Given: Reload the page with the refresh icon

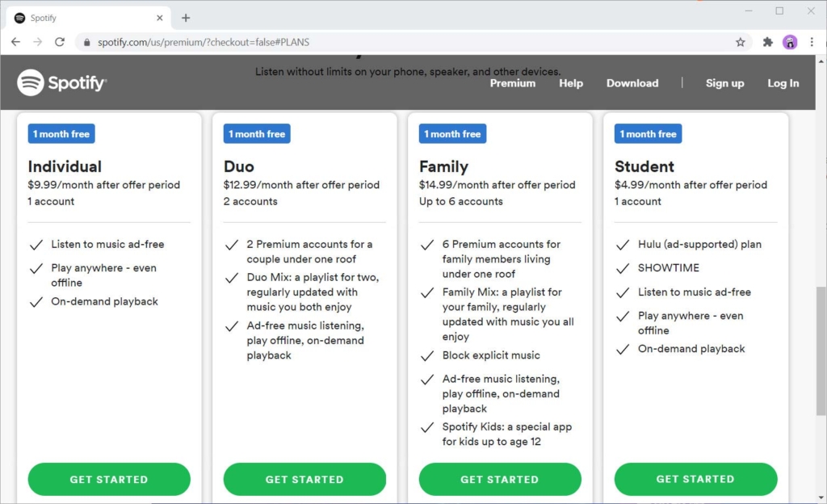Looking at the screenshot, I should [60, 42].
